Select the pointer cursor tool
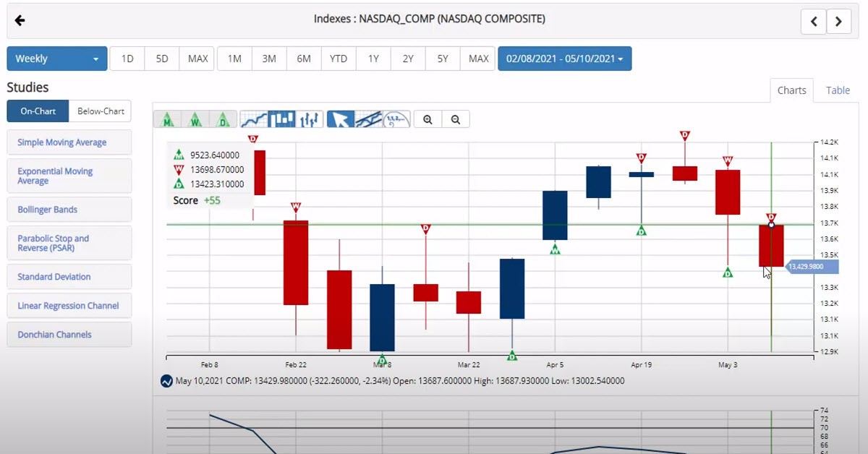 [x=341, y=119]
